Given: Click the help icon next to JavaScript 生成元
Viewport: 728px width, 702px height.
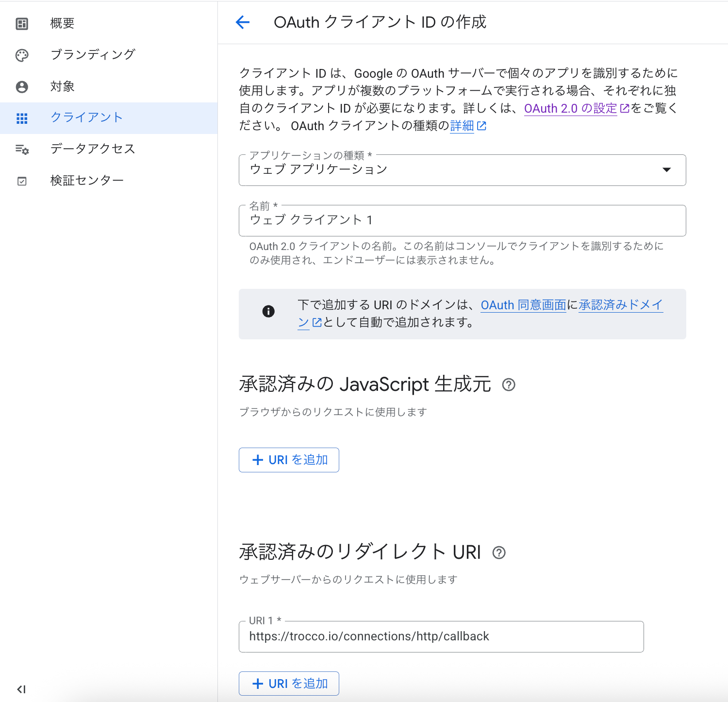Looking at the screenshot, I should pos(508,384).
